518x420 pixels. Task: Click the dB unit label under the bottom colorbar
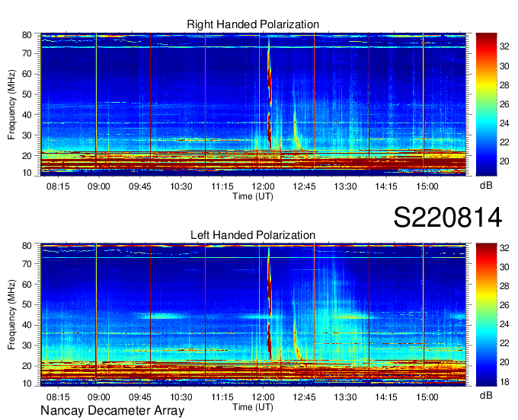click(x=486, y=395)
